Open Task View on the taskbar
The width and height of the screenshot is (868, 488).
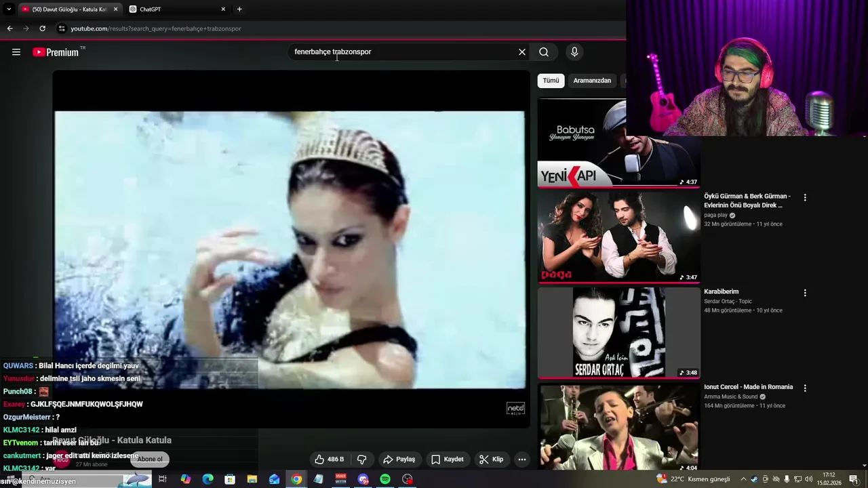(x=163, y=479)
